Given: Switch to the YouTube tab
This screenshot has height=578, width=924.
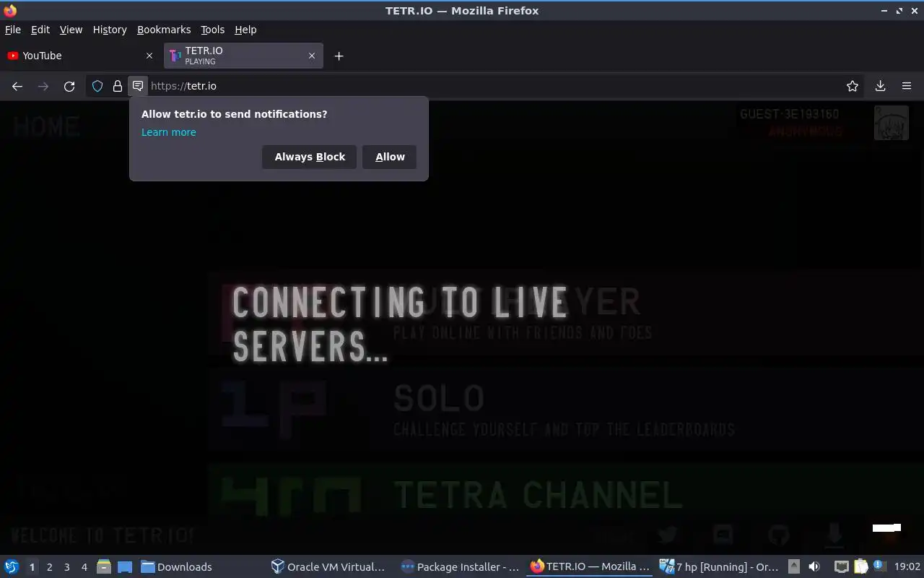Looking at the screenshot, I should click(x=79, y=56).
